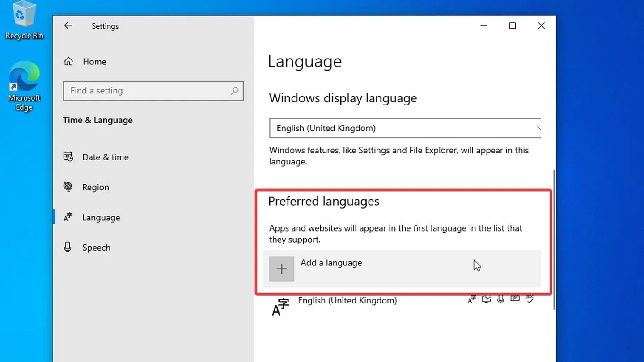
Task: Minimize the Settings window
Action: (484, 26)
